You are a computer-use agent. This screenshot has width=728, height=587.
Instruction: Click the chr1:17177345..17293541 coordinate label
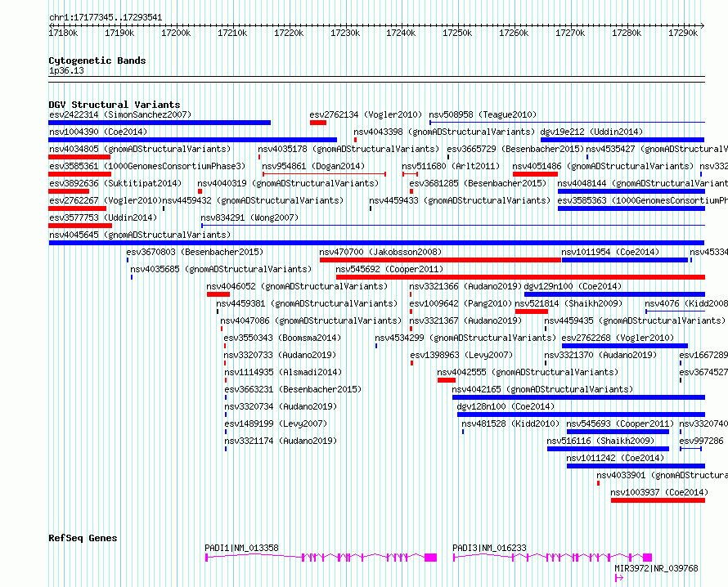pos(106,18)
